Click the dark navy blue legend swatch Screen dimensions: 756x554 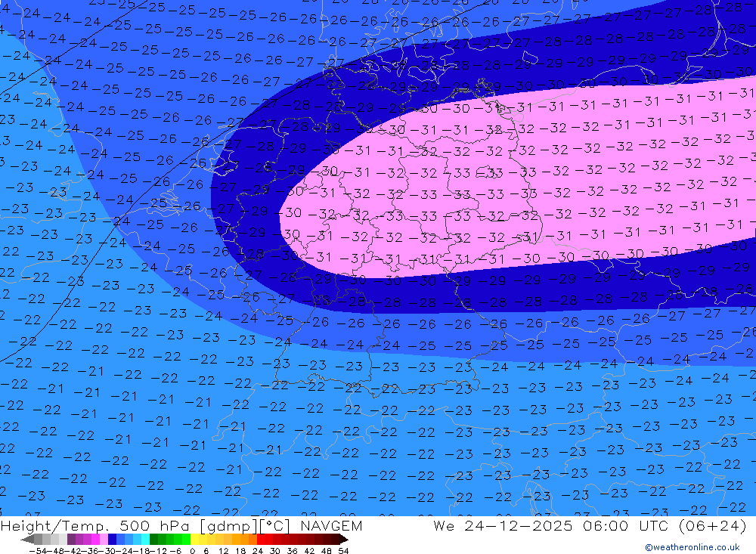112,539
